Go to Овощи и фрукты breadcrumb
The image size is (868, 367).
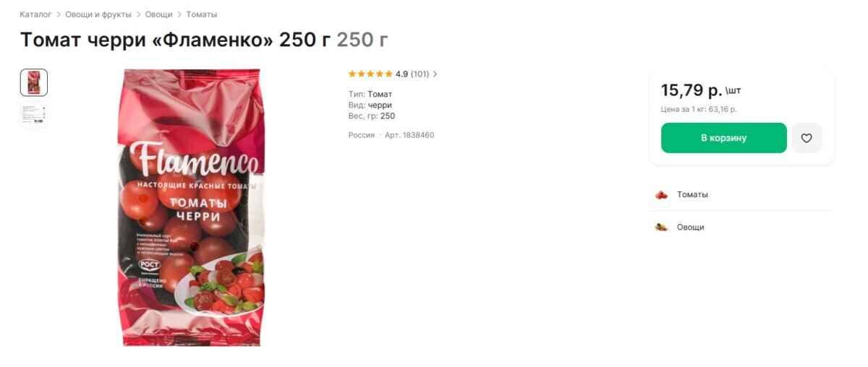pos(98,14)
